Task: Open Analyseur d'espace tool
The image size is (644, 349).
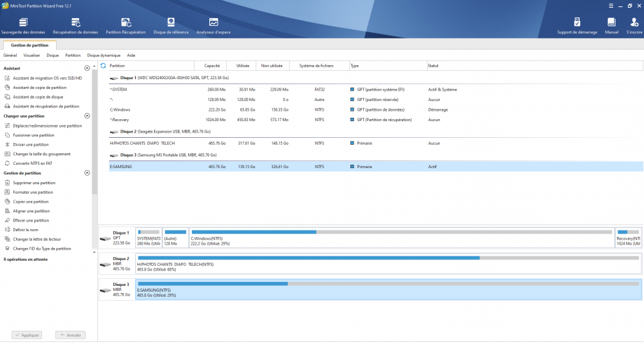Action: click(213, 24)
